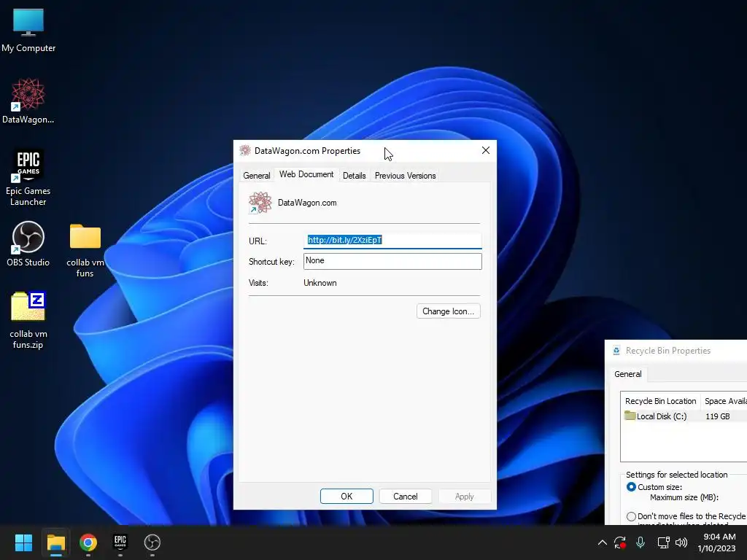
Task: Select the collab vm funs.zip archive
Action: [28, 319]
